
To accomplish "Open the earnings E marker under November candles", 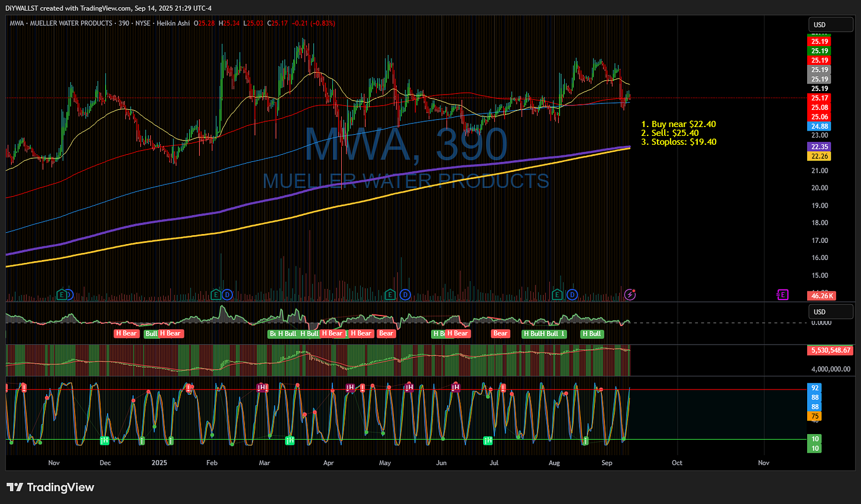I will pyautogui.click(x=61, y=294).
